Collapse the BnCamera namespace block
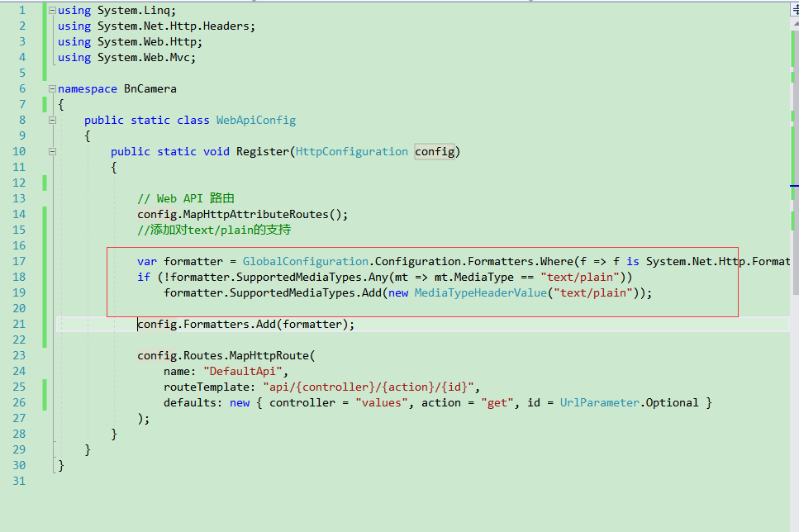The image size is (799, 532). point(52,88)
